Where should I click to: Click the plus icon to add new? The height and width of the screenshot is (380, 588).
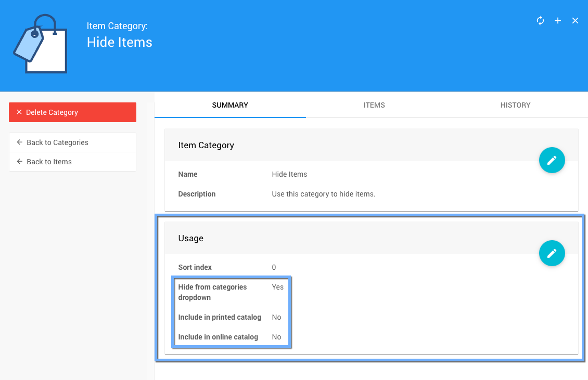coord(558,21)
